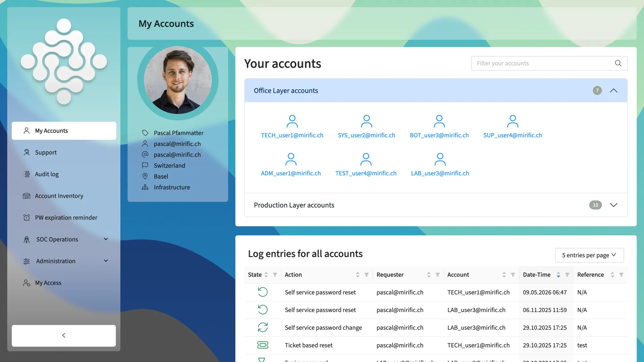The height and width of the screenshot is (362, 644).
Task: Open the SYS_user2@mirific.ch account icon
Action: [x=367, y=121]
